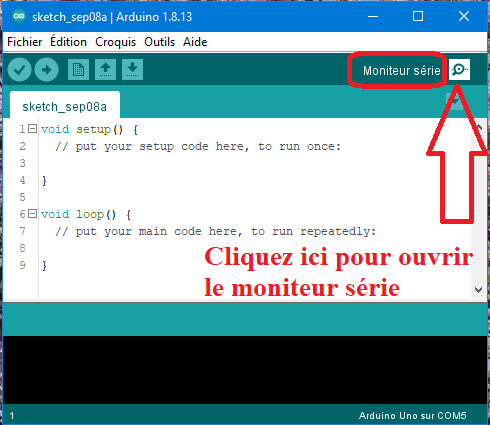Image resolution: width=490 pixels, height=425 pixels.
Task: Click the editor scrollbar up arrow
Action: pos(479,127)
